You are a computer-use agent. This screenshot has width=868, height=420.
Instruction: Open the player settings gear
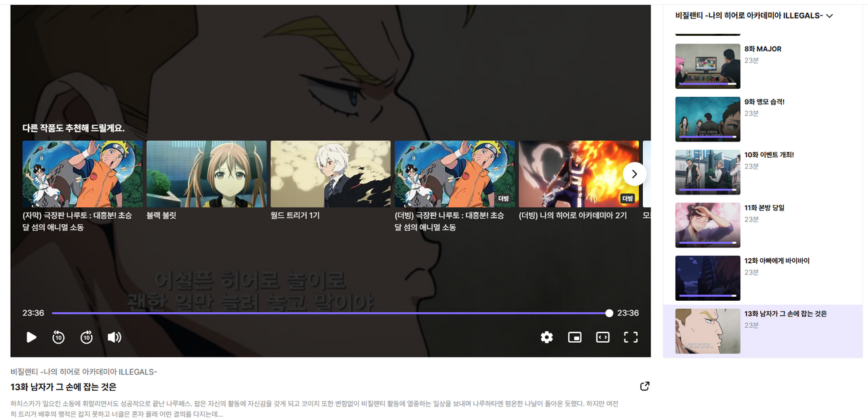(547, 337)
